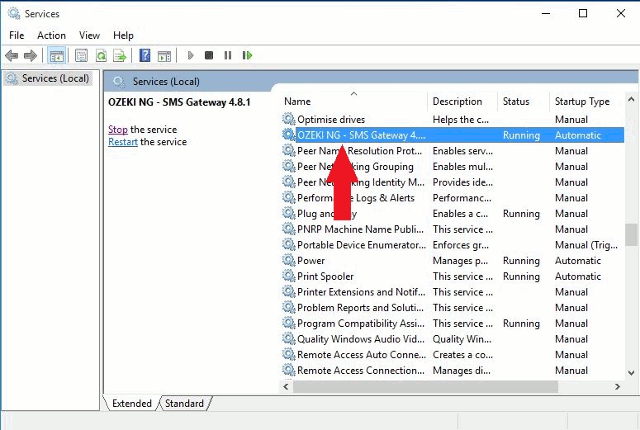Screen dimensions: 640x430
Task: Click gear icon beside PNRP Machine Name Publi...
Action: click(289, 229)
